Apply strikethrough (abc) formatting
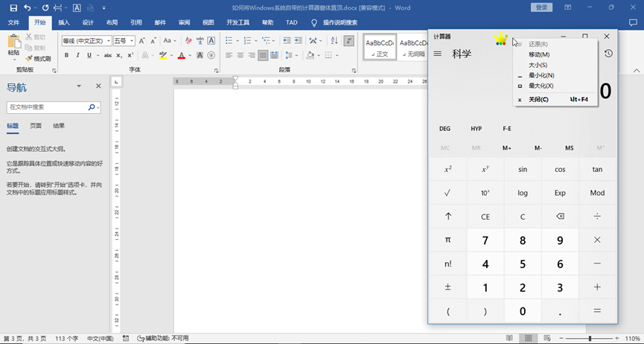Viewport: 644px width, 344px height. [108, 55]
